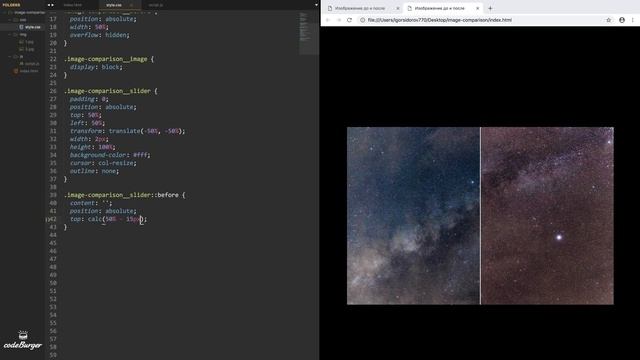Switch to the first Chrome tab
Image resolution: width=640 pixels, height=360 pixels.
363,8
